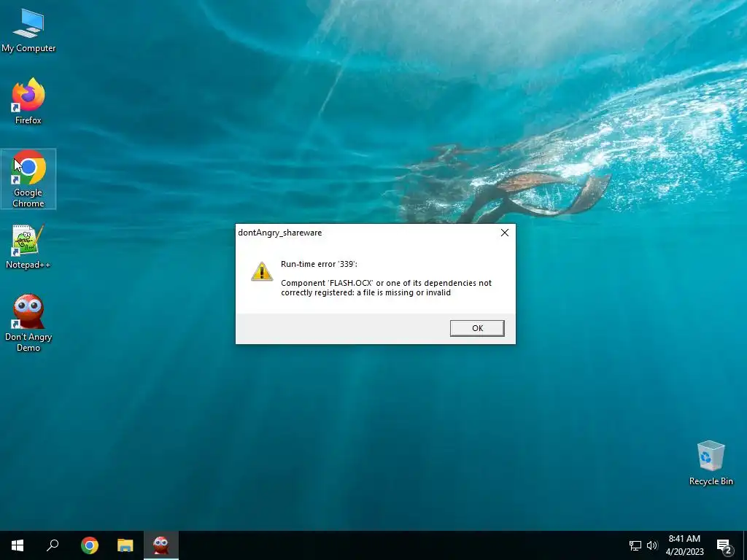The width and height of the screenshot is (747, 560).
Task: Select the Recycle Bin icon
Action: tap(711, 463)
